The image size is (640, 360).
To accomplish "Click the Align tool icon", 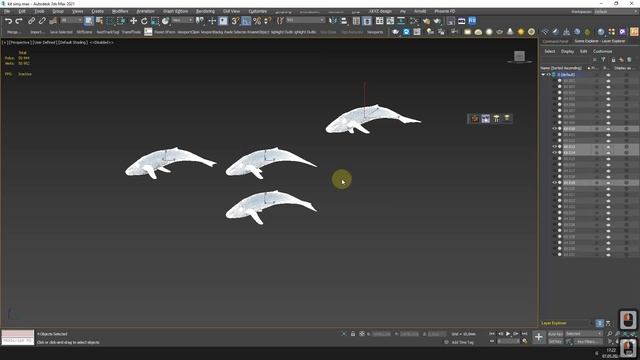I will tap(344, 21).
